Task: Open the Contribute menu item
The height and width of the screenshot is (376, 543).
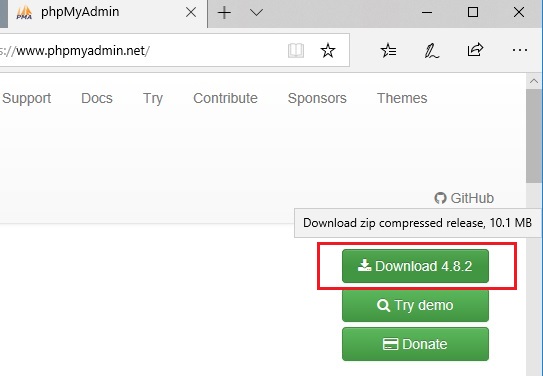Action: tap(225, 98)
